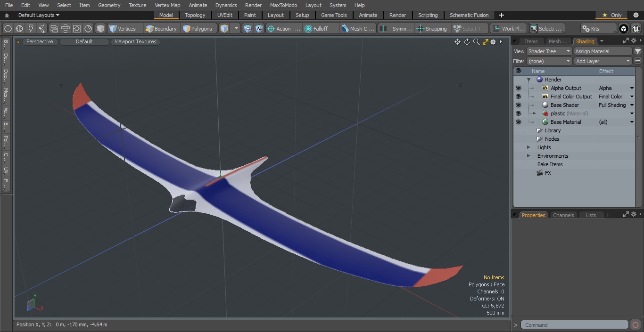Click the filter funnel icon beside Assign Material
This screenshot has height=332, width=644.
(638, 51)
